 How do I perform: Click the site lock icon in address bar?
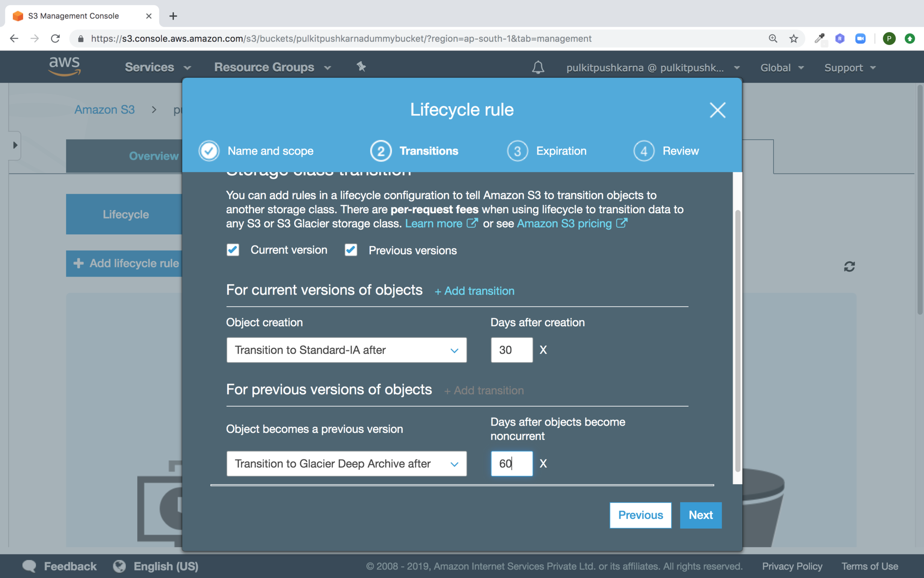point(81,39)
